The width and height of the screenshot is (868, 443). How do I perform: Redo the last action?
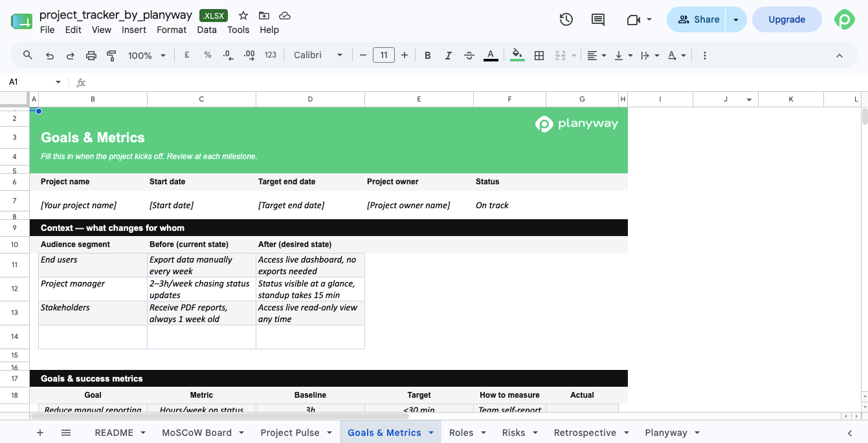(71, 56)
